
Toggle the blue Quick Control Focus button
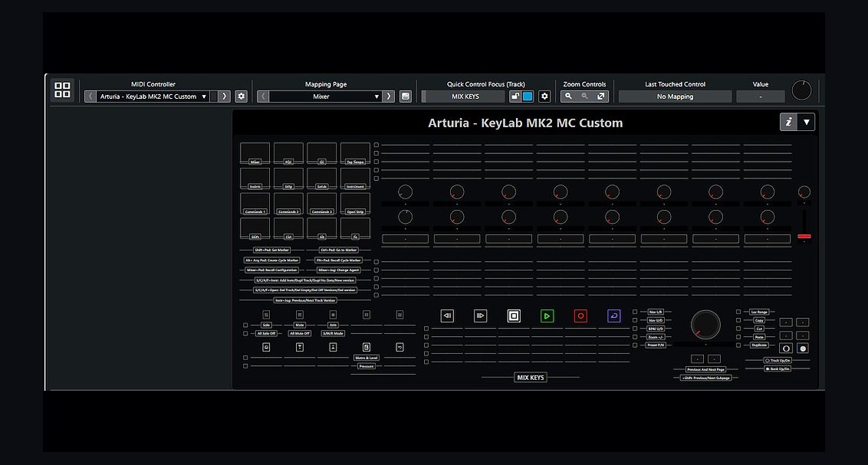[x=528, y=97]
